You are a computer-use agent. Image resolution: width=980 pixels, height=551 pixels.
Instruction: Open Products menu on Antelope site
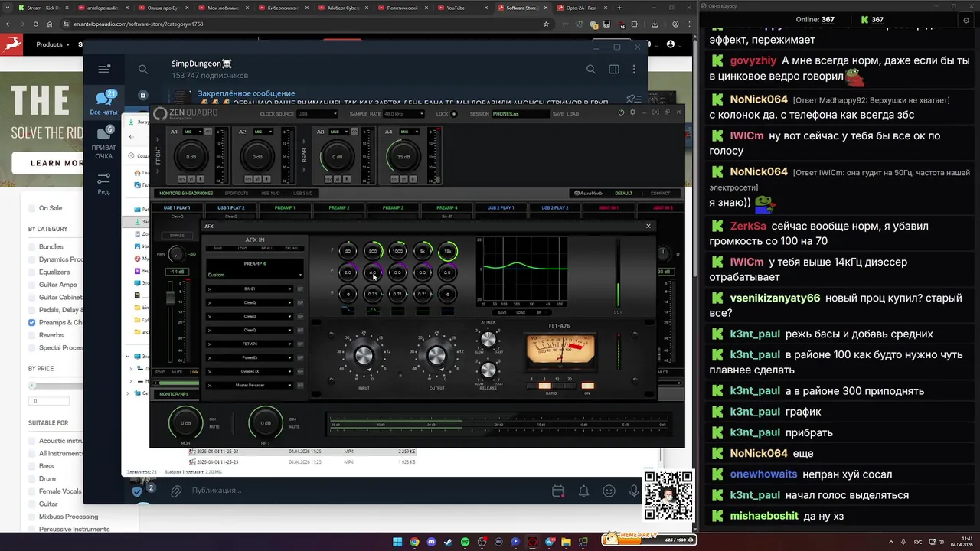pos(52,44)
